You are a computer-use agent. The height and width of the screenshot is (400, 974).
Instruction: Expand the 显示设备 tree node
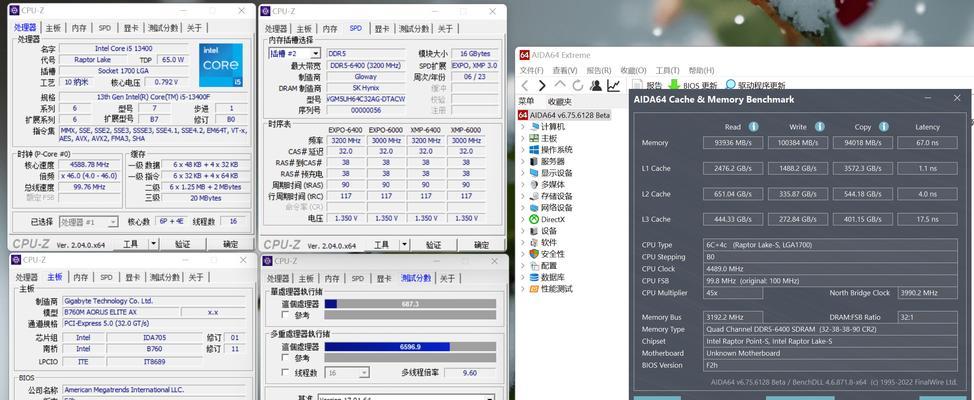coord(523,173)
